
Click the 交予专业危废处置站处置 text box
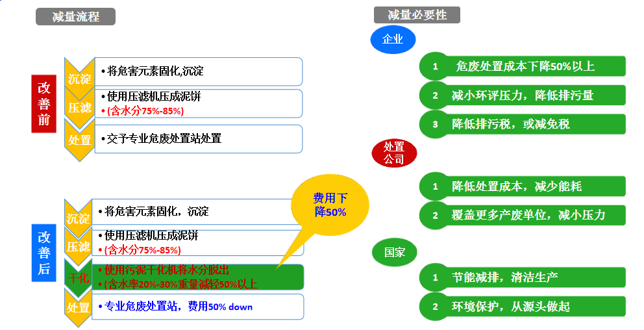(x=198, y=138)
